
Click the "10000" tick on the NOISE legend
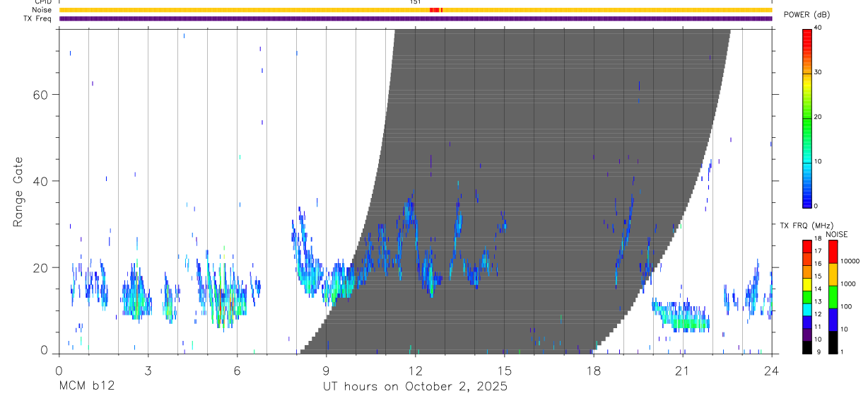[850, 262]
